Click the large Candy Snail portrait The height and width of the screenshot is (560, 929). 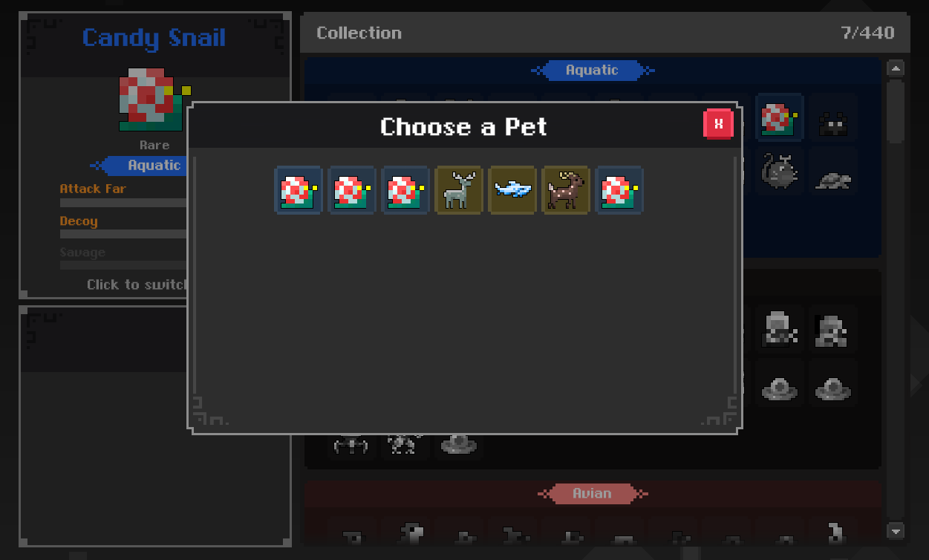(x=154, y=99)
